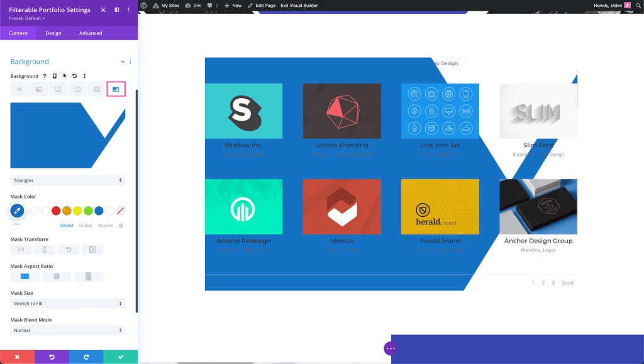Select the Background Mask tab icon

pos(116,89)
